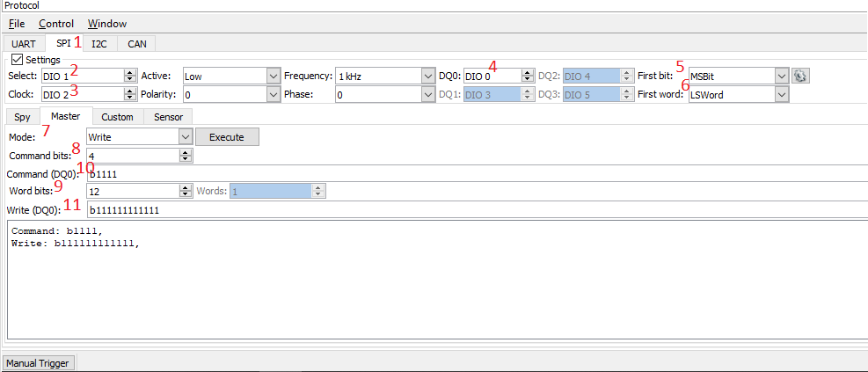This screenshot has height=372, width=868.
Task: Open the Custom sub-tab
Action: (117, 117)
